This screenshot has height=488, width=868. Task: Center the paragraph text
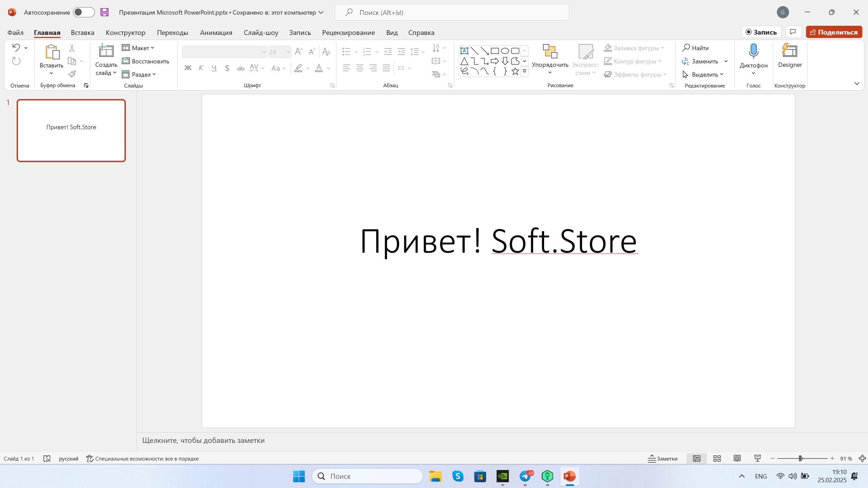point(360,68)
